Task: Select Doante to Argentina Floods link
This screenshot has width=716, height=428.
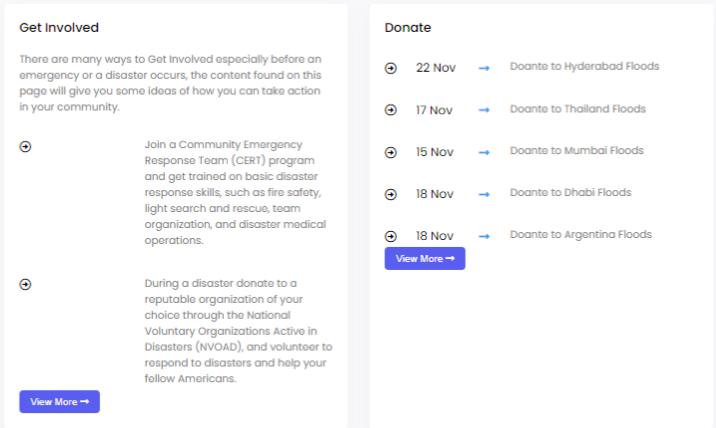Action: coord(581,234)
